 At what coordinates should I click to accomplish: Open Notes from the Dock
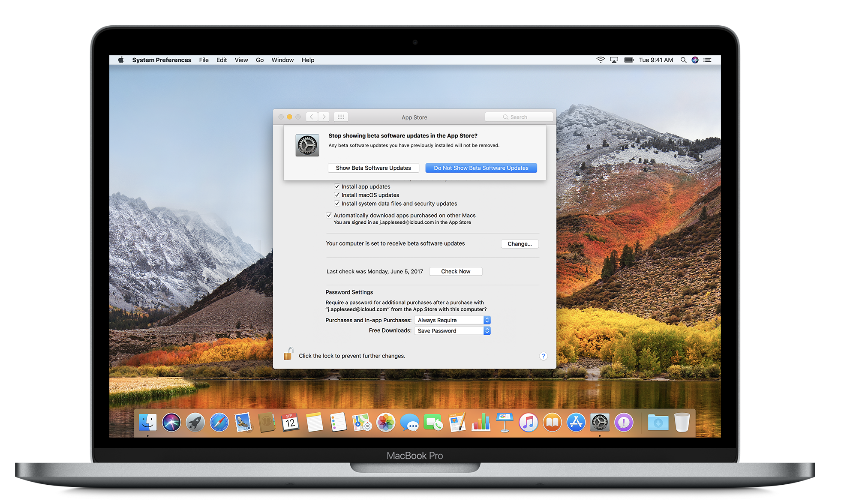coord(314,423)
